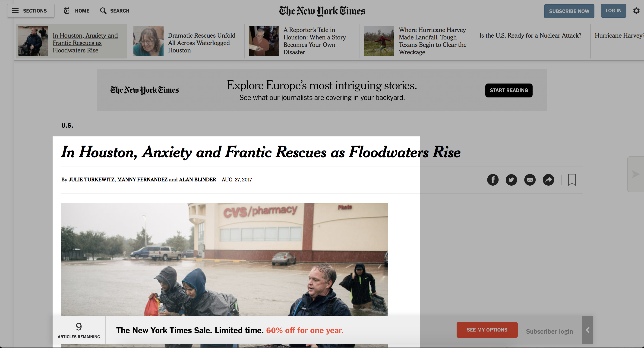Open the U.S. section label
Viewport: 644px width, 348px height.
[67, 126]
